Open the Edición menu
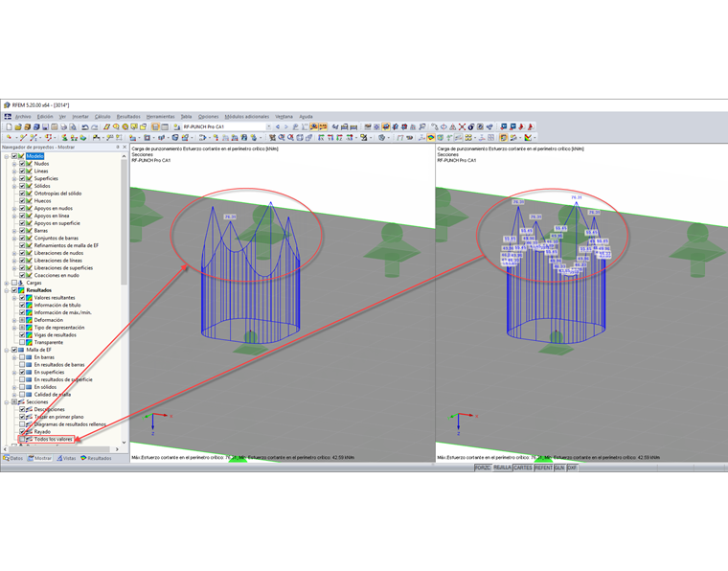The image size is (728, 571). 45,117
